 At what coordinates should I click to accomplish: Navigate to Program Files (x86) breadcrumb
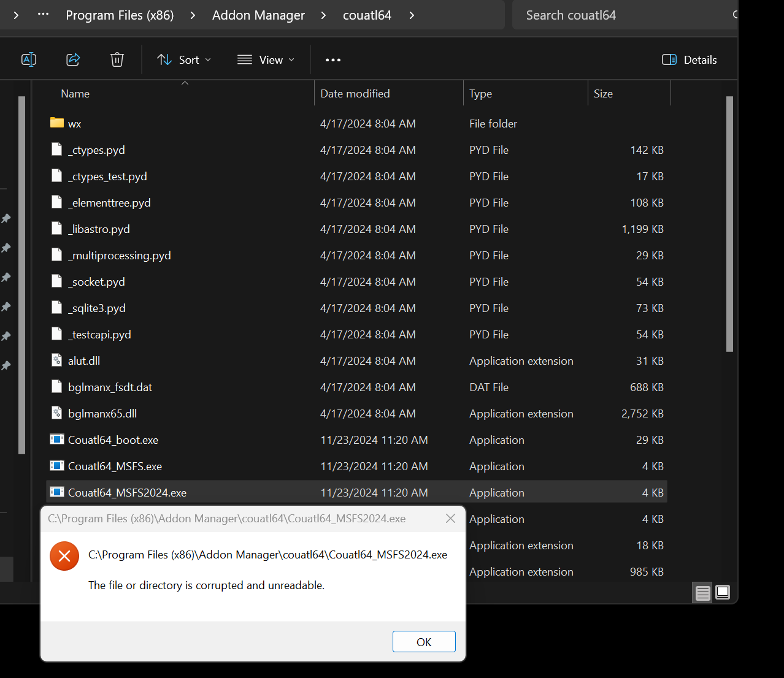coord(120,15)
